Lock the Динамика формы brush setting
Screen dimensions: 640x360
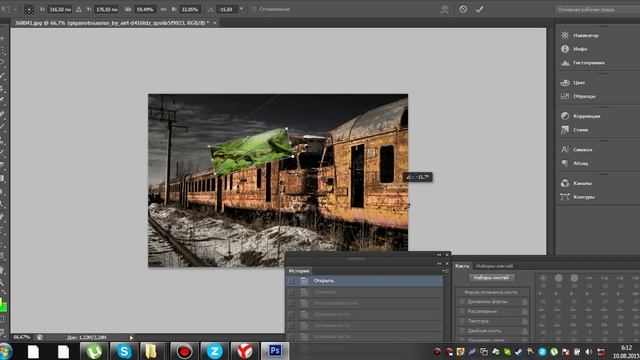click(525, 302)
